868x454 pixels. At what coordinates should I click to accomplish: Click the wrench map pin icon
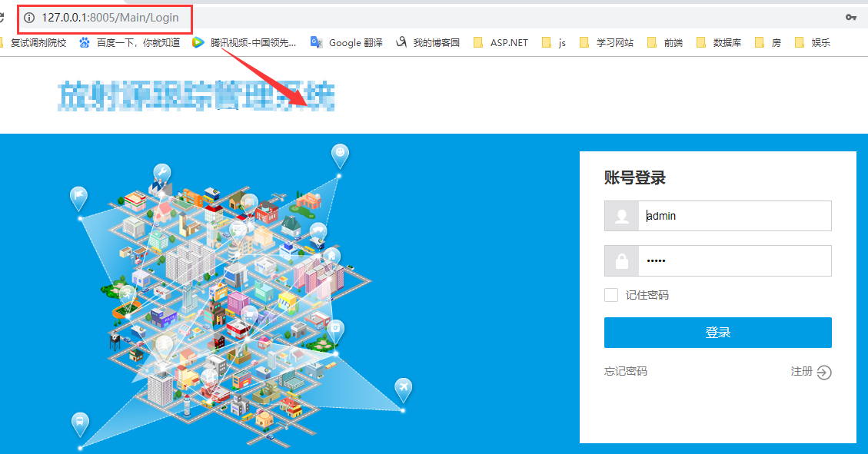tap(161, 174)
